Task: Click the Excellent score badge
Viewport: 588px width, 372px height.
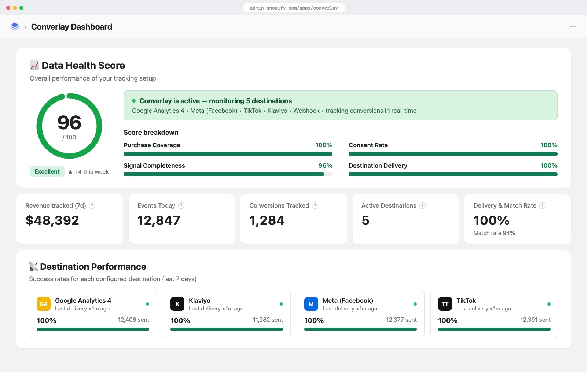Action: [x=47, y=172]
